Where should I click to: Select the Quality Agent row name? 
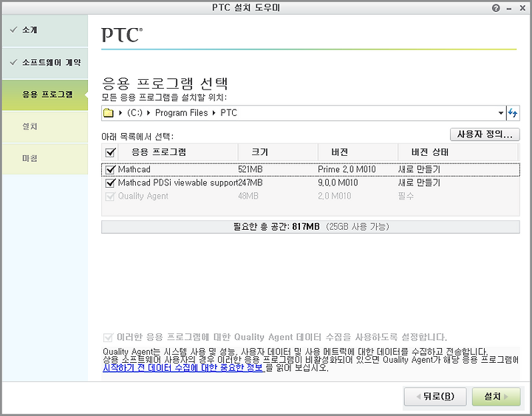143,196
